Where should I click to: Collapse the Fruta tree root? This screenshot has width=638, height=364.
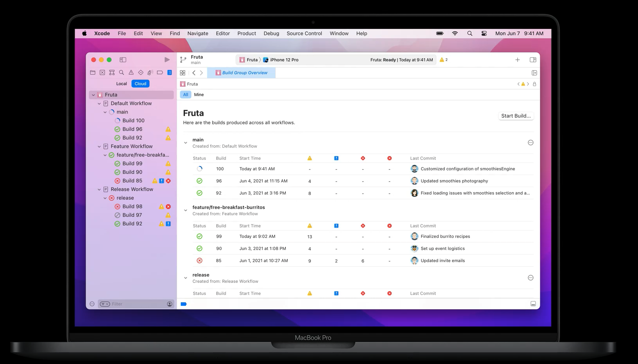point(93,95)
